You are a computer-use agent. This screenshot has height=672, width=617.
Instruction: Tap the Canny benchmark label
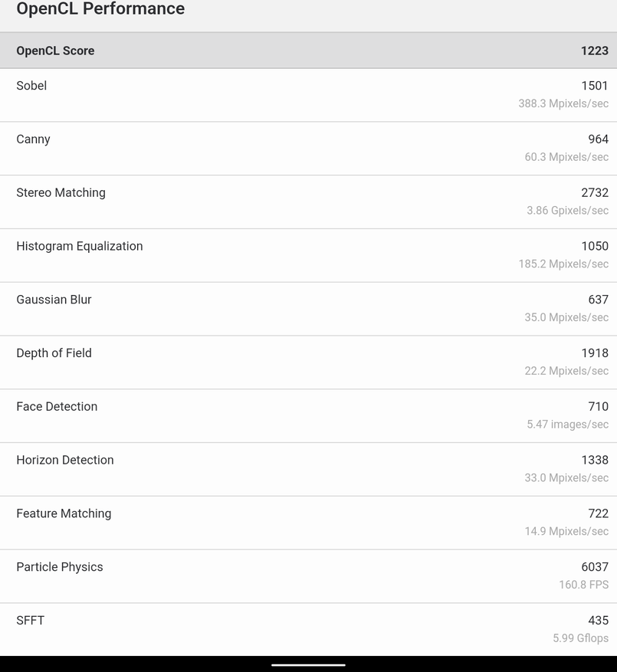click(x=33, y=139)
